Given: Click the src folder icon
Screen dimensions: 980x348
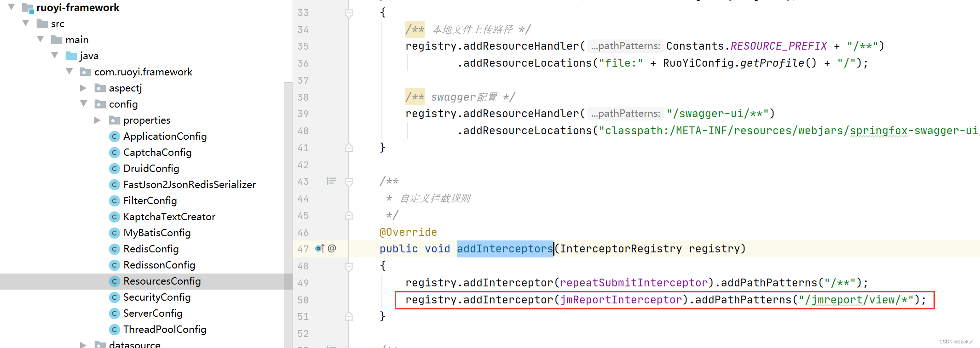Looking at the screenshot, I should point(42,23).
